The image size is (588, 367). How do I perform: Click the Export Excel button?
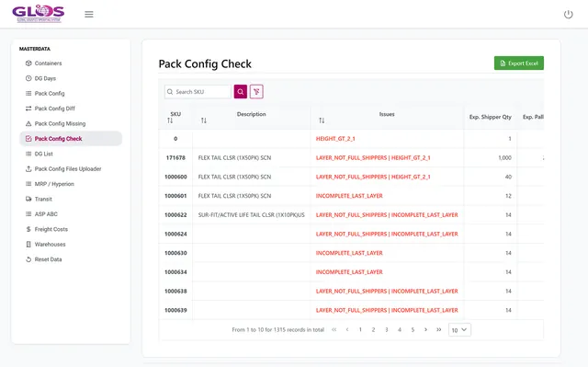click(518, 63)
